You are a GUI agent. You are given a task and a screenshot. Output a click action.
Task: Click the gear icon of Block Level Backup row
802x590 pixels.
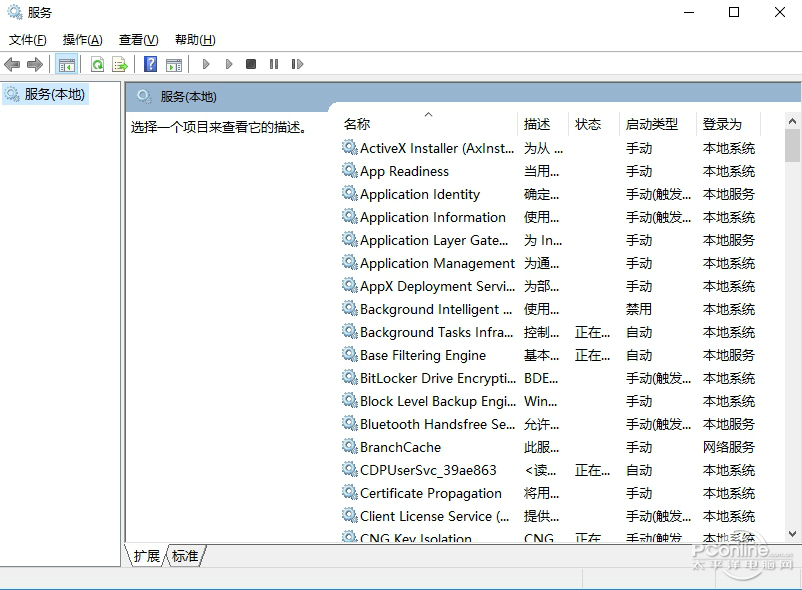tap(350, 401)
